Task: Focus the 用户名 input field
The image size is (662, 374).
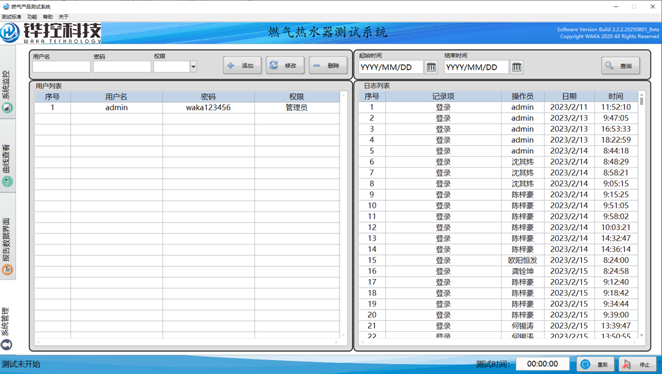Action: point(61,67)
